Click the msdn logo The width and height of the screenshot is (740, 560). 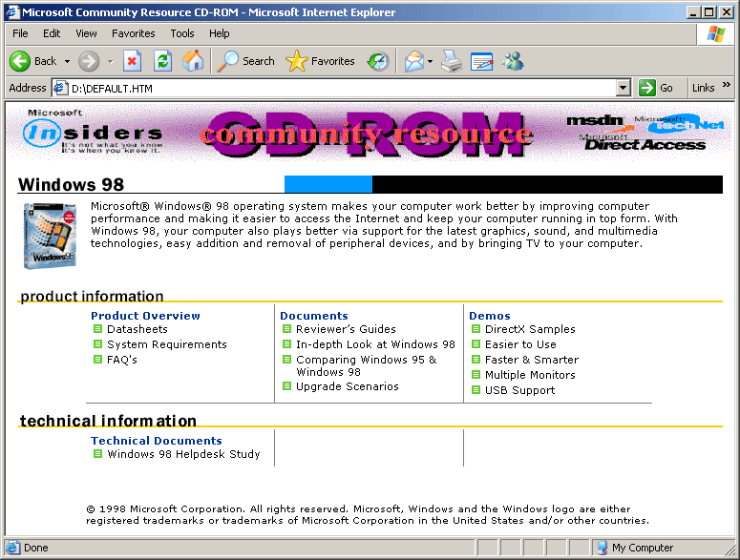click(x=596, y=121)
